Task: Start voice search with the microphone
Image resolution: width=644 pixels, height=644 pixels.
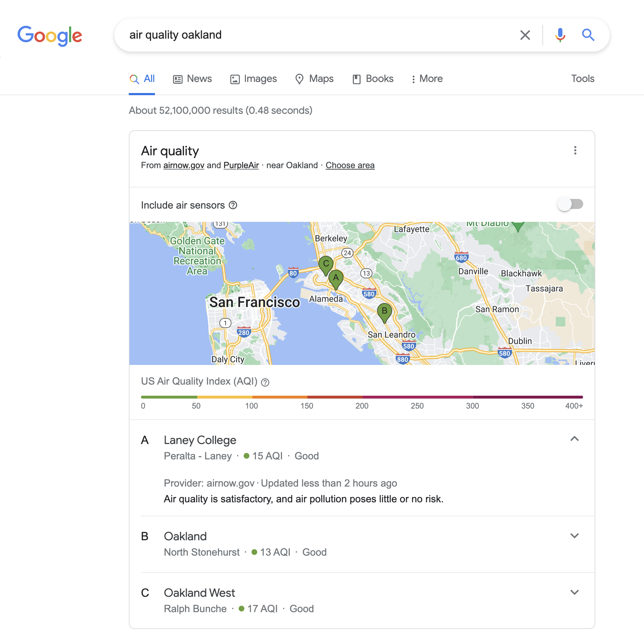Action: pyautogui.click(x=560, y=35)
